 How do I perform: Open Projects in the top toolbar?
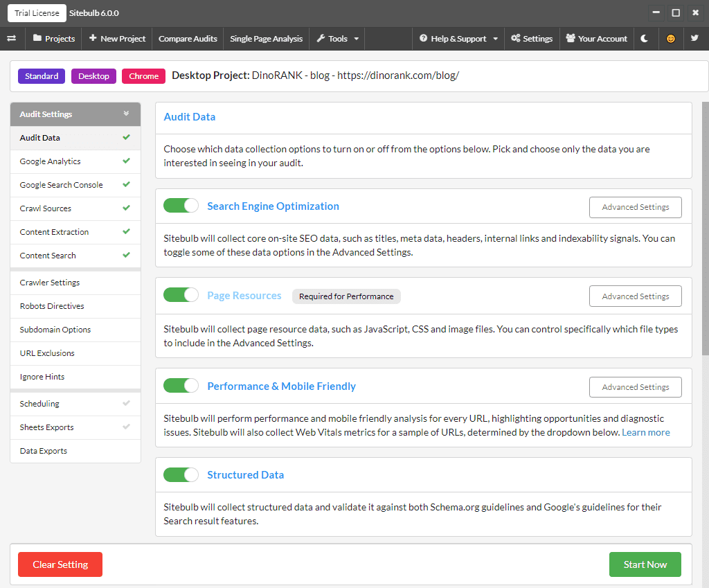[x=54, y=39]
